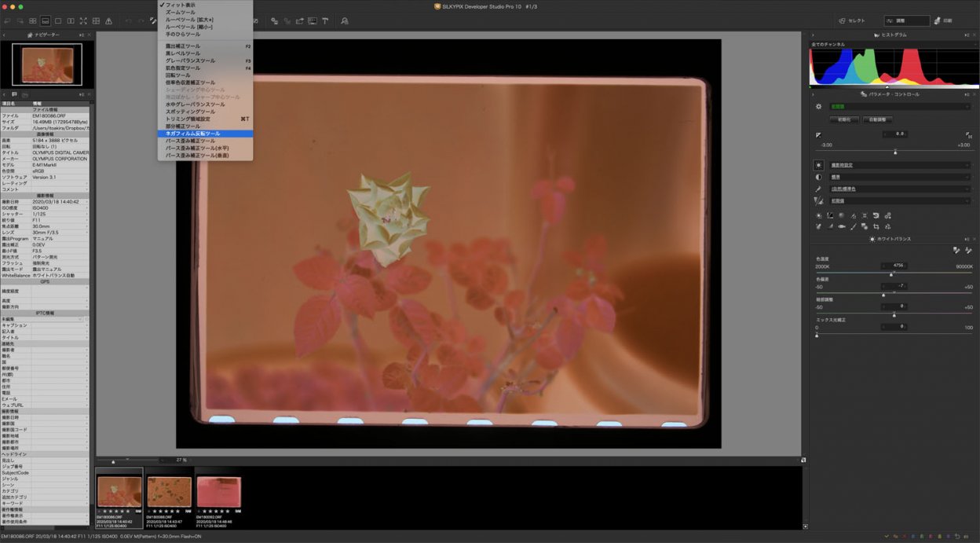Viewport: 980px width, 543px height.
Task: Click the gear icon in Parameter Control
Action: coord(819,106)
